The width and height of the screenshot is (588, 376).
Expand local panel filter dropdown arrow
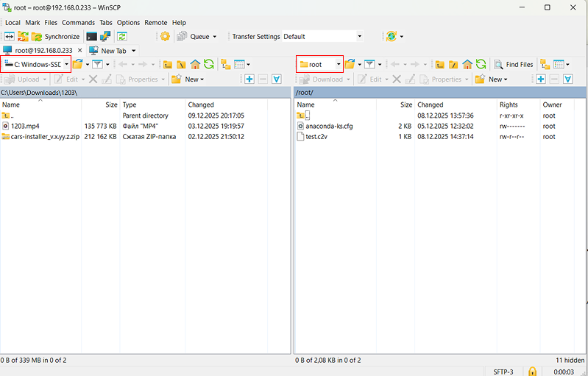[107, 65]
